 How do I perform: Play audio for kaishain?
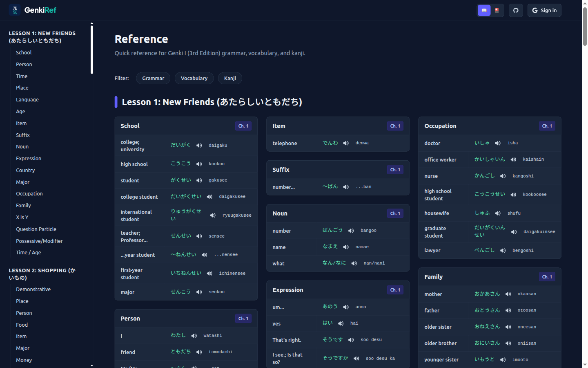513,159
